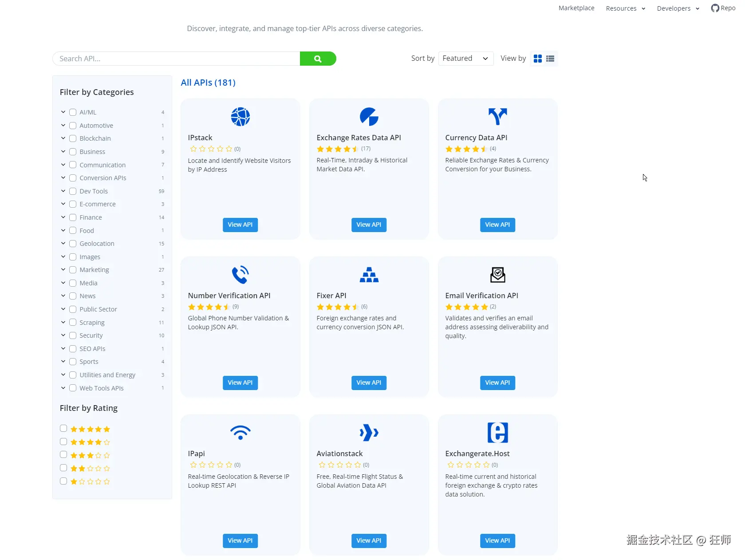Expand the Communication category chevron
This screenshot has height=560, width=745.
(x=63, y=165)
